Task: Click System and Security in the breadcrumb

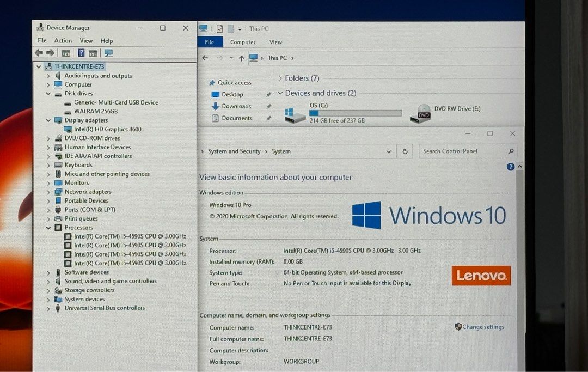Action: point(234,151)
